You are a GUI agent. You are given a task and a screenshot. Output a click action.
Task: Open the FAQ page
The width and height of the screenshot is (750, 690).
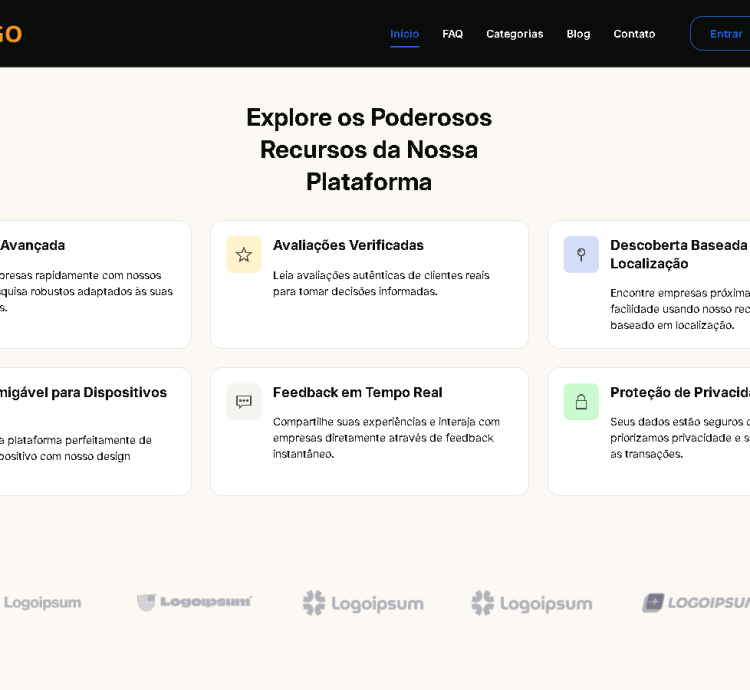(452, 34)
